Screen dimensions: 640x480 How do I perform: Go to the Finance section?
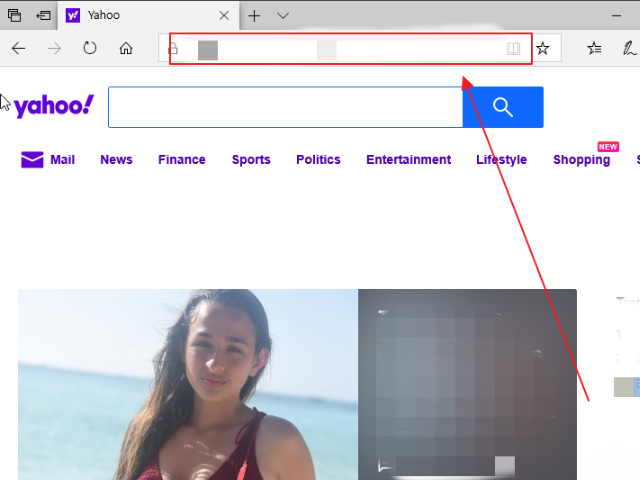tap(181, 159)
